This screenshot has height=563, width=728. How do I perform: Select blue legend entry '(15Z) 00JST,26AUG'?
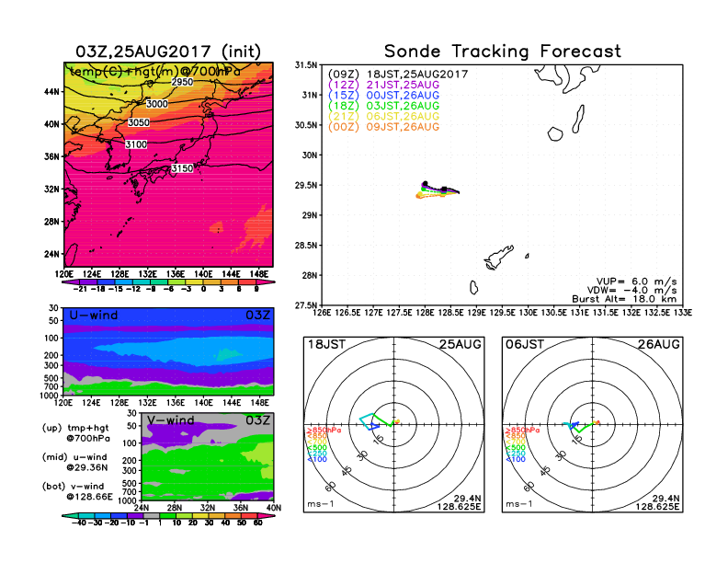tap(383, 96)
